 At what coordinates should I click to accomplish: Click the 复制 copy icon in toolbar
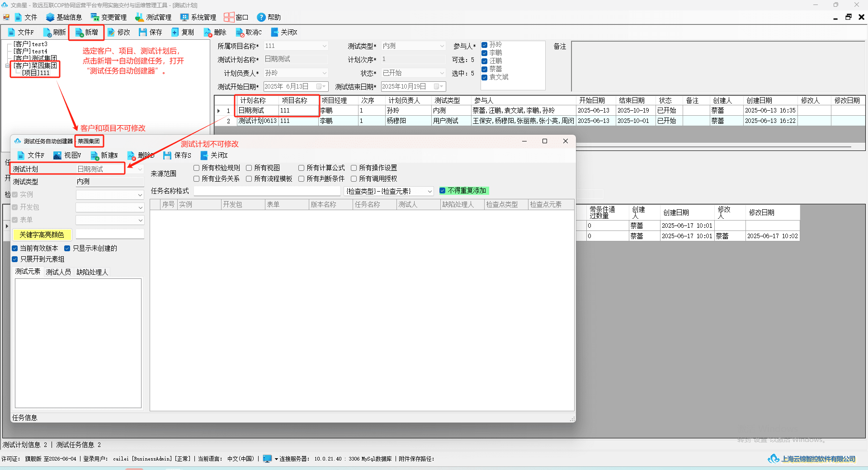(x=175, y=33)
